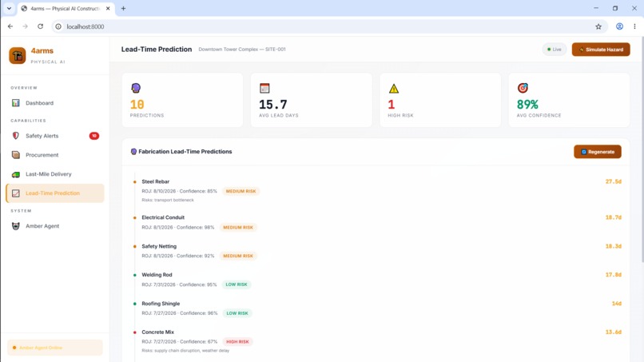The image size is (644, 362).
Task: Open the Procurement box icon
Action: pos(16,155)
